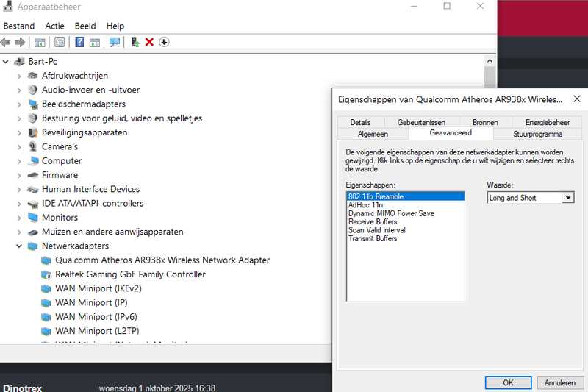Screen dimensions: 588x392
Task: Switch to the Bronnen tab
Action: pyautogui.click(x=485, y=122)
